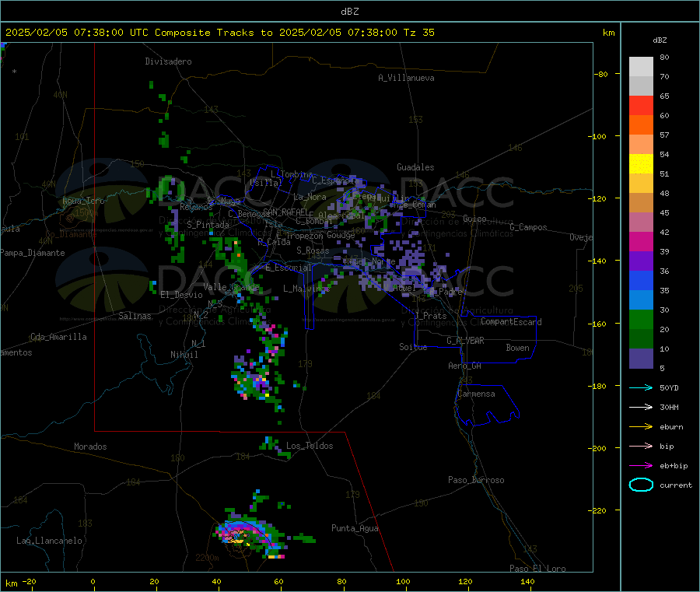Click the cyan arrow beside 50YD
The height and width of the screenshot is (592, 700).
pyautogui.click(x=641, y=387)
